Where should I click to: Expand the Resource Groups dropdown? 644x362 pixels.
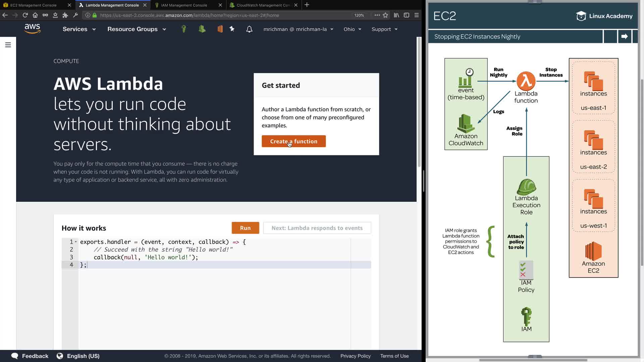coord(137,29)
